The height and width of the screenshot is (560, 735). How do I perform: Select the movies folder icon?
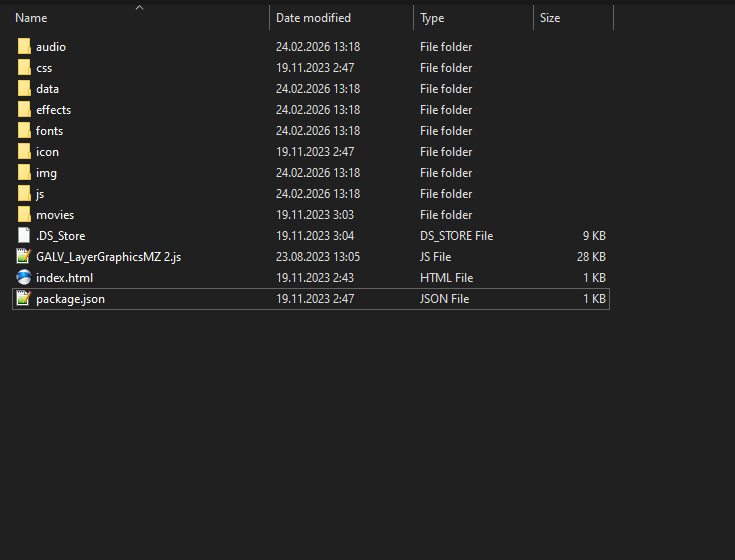click(x=24, y=215)
